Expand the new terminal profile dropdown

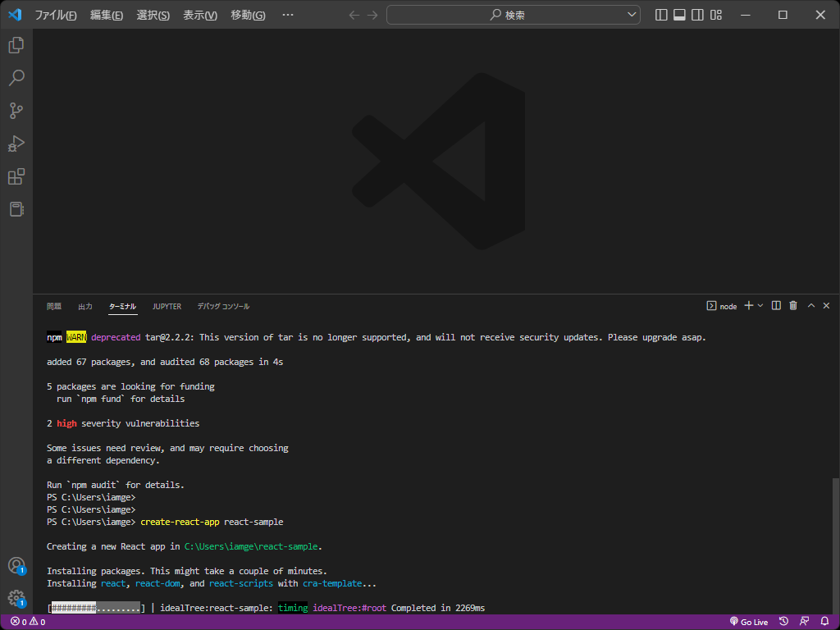tap(760, 305)
